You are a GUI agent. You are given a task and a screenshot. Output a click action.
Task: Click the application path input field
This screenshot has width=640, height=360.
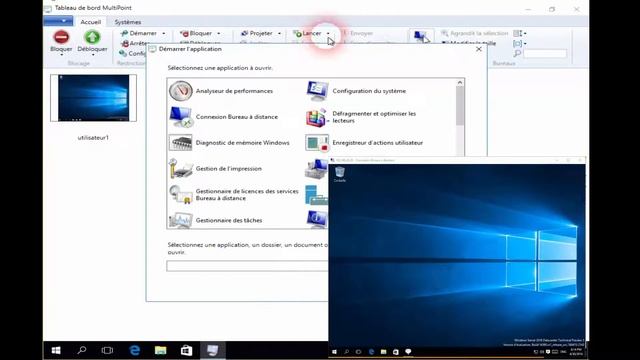pyautogui.click(x=247, y=266)
